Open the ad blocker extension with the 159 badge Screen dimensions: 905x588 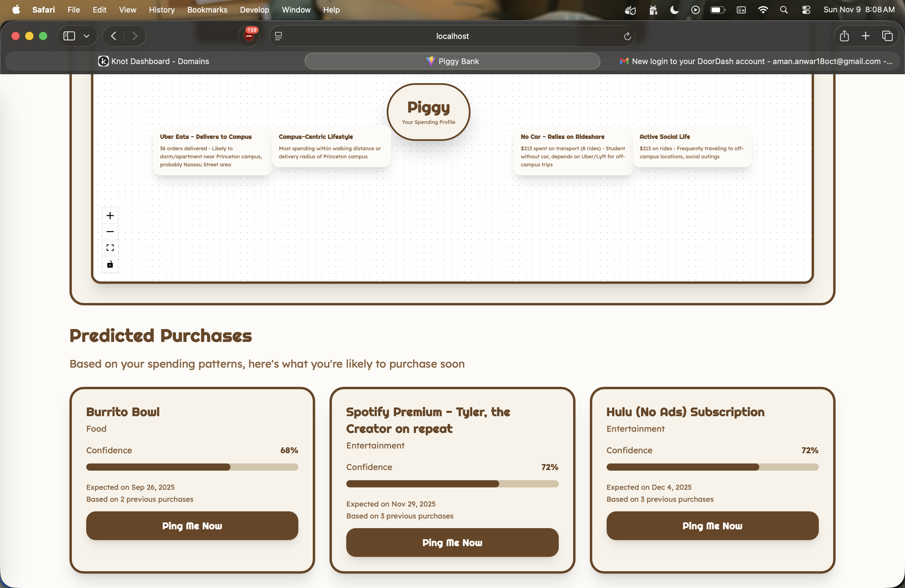[249, 36]
